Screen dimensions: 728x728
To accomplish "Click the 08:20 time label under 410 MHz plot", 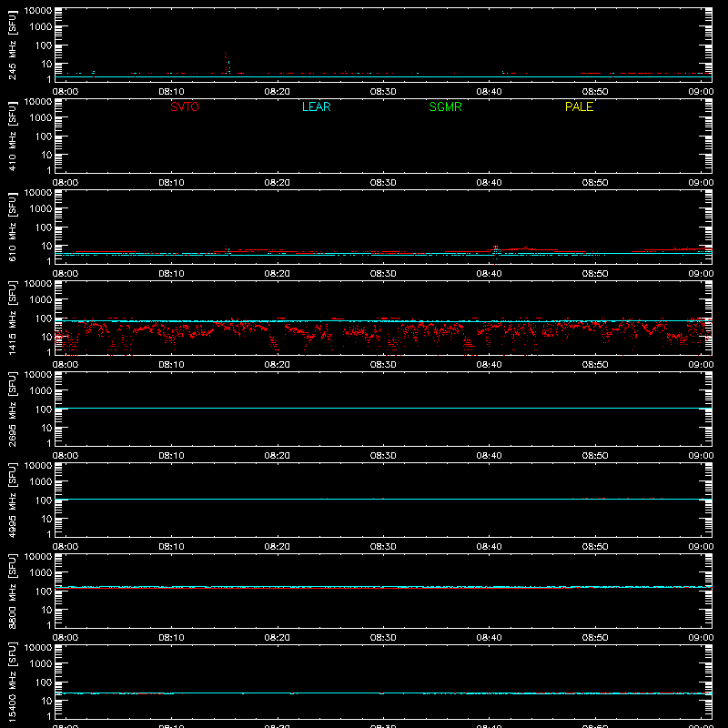I will click(278, 183).
